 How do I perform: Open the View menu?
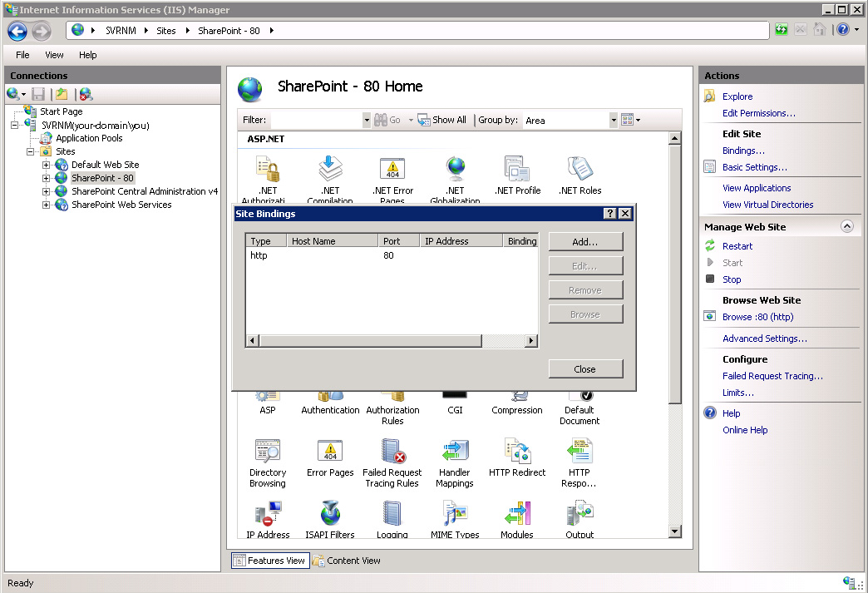click(54, 55)
